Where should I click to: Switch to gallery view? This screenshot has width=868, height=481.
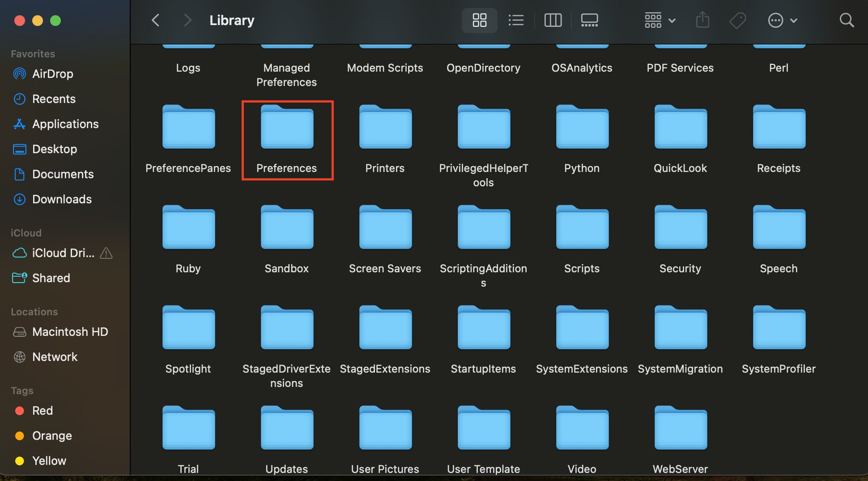click(x=589, y=20)
